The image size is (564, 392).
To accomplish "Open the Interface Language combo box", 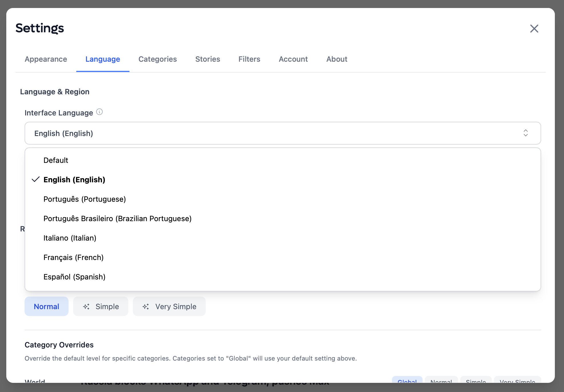I will pyautogui.click(x=282, y=133).
